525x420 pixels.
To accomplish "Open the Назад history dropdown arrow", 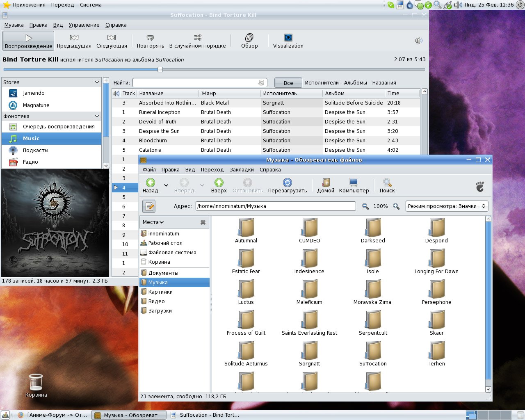I will 166,185.
